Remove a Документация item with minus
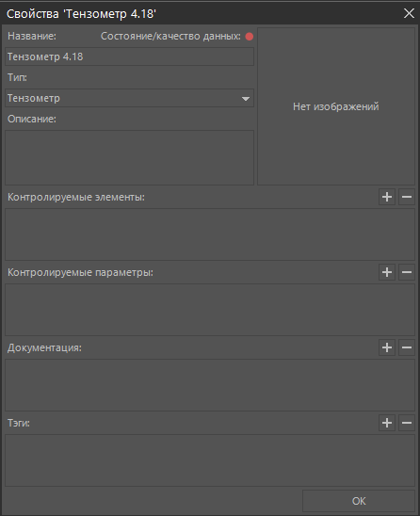This screenshot has width=420, height=516. click(x=407, y=347)
